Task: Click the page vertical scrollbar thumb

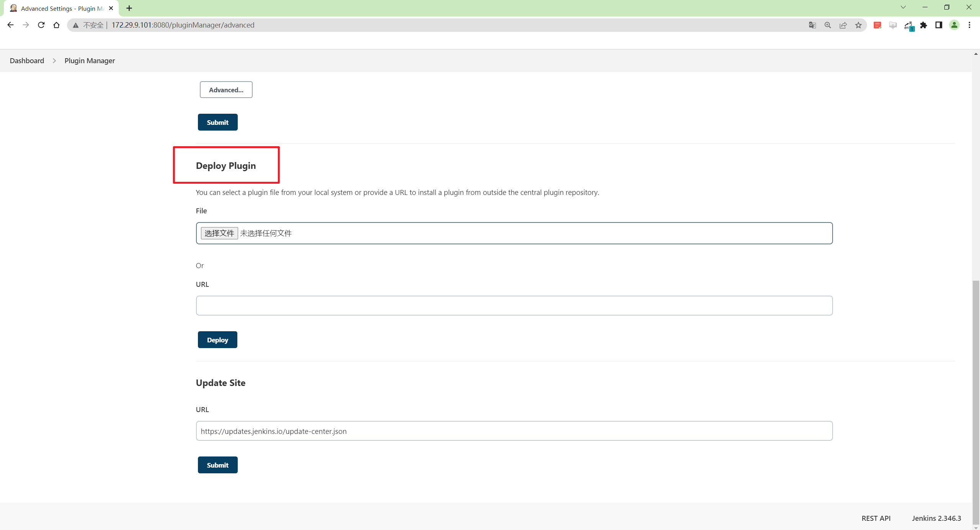Action: point(976,402)
